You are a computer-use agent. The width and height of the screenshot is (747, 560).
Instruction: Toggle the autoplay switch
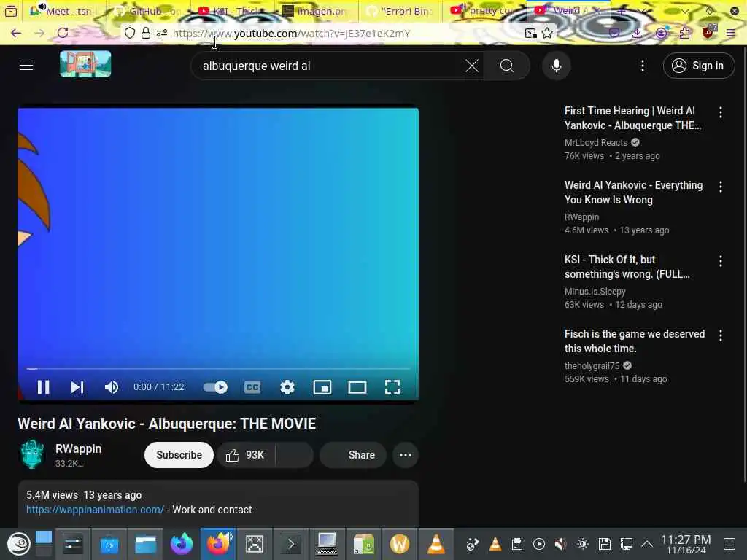pos(215,387)
